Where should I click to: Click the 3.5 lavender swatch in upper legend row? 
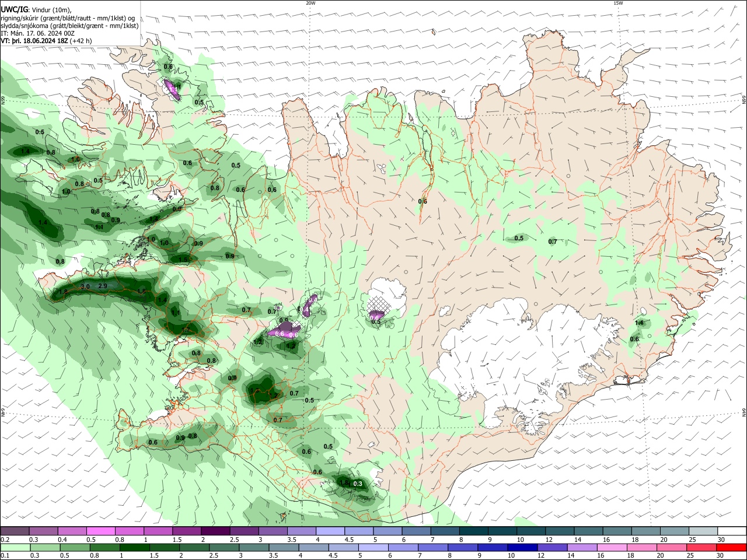point(301,531)
